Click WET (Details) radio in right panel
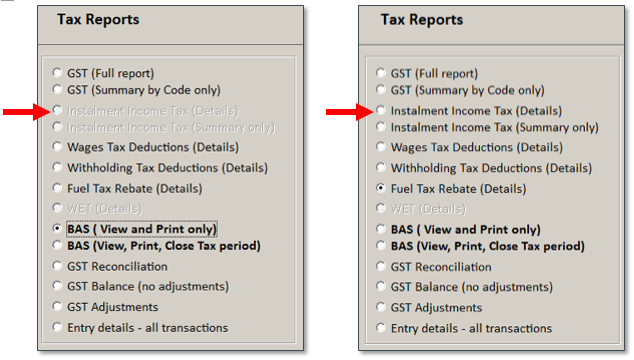The image size is (634, 360). coord(380,209)
